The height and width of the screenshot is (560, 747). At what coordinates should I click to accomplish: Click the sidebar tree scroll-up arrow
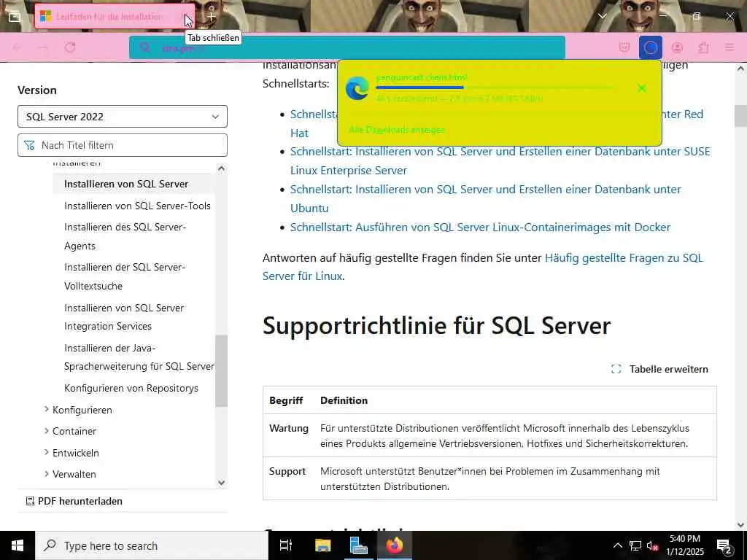(221, 168)
